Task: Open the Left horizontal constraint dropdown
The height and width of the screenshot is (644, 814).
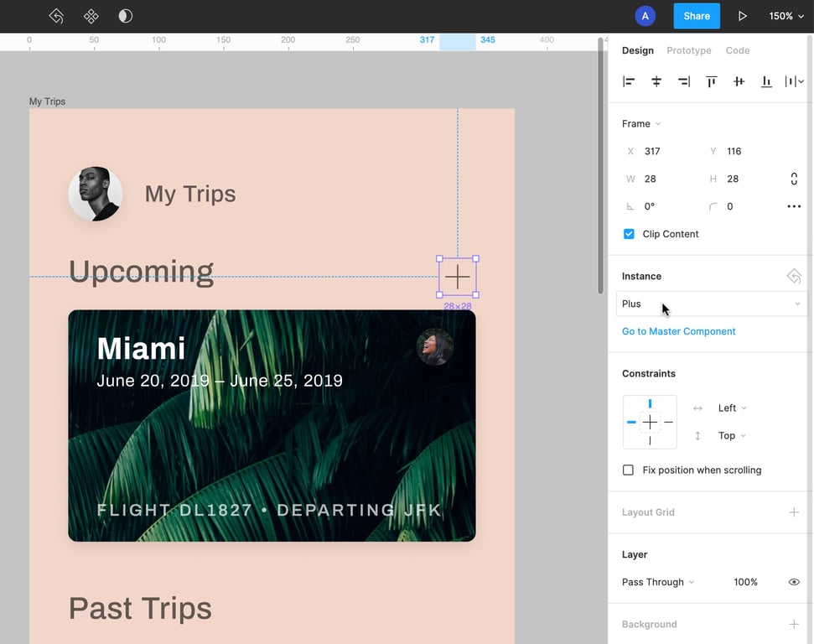Action: 731,408
